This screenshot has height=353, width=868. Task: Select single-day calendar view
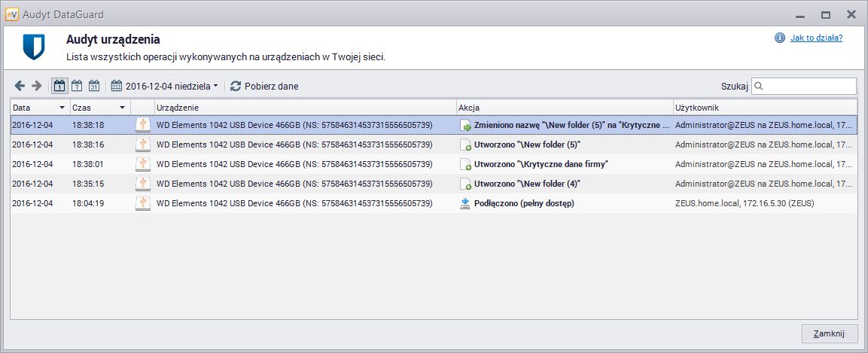59,86
